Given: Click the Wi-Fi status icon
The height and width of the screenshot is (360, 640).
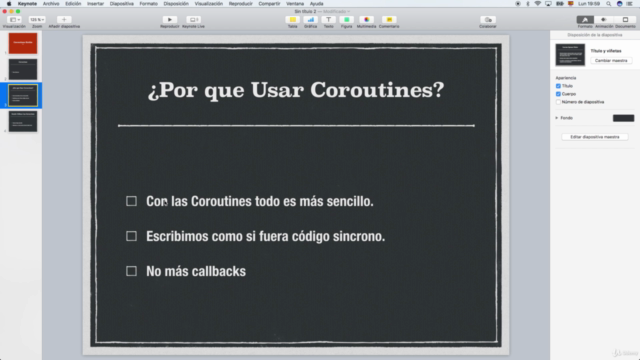Looking at the screenshot, I should 538,4.
